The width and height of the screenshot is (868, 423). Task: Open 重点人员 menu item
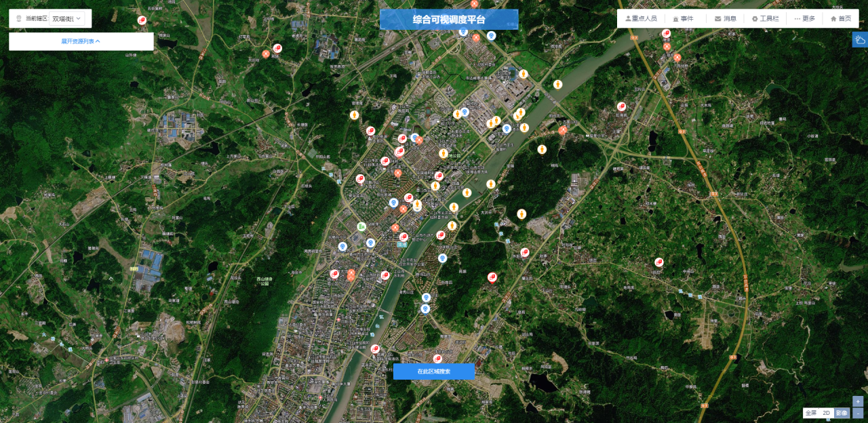point(640,18)
